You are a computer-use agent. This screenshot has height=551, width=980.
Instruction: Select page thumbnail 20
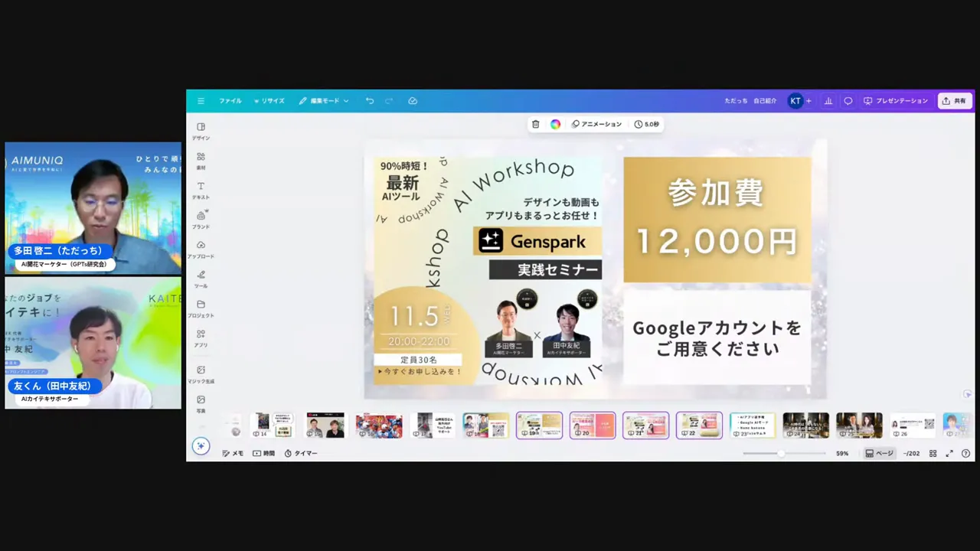coord(593,425)
